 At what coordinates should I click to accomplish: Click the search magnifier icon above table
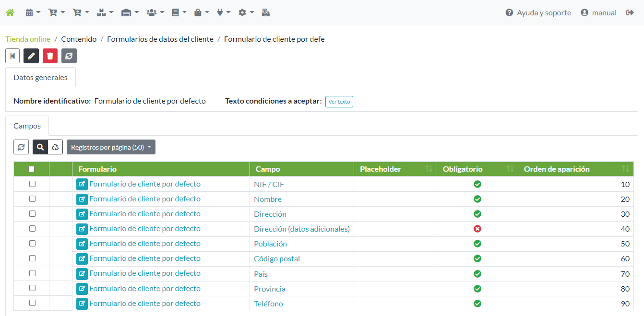pos(40,147)
